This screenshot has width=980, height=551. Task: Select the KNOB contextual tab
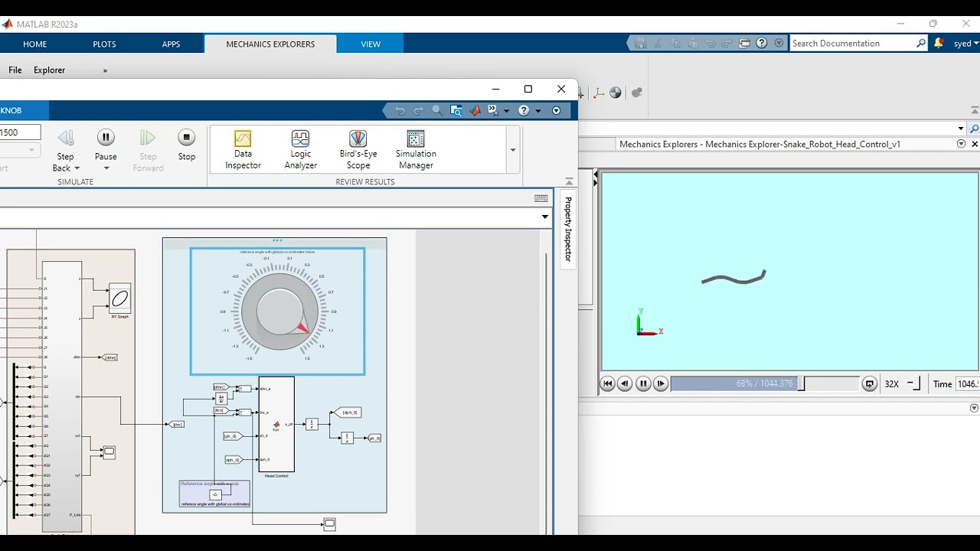tap(11, 111)
